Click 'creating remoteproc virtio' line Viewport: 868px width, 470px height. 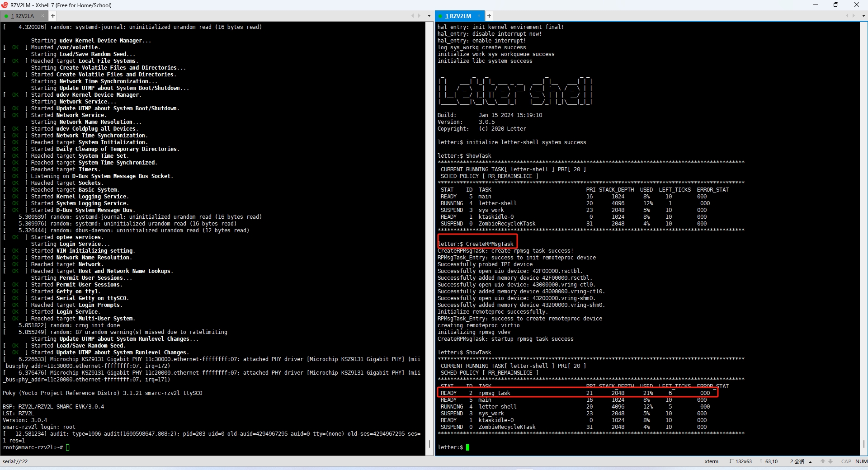(x=479, y=325)
